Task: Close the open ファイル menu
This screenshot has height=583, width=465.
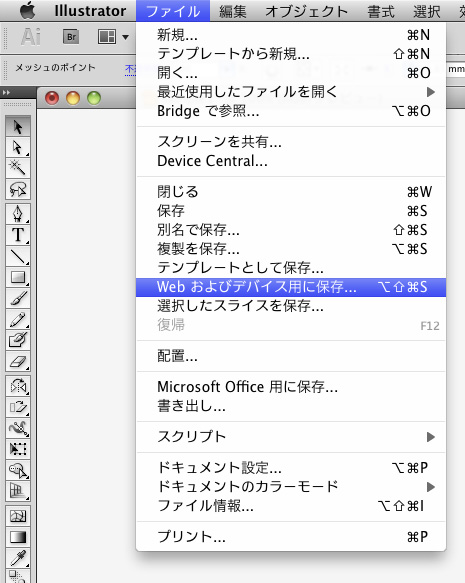Action: pyautogui.click(x=173, y=11)
